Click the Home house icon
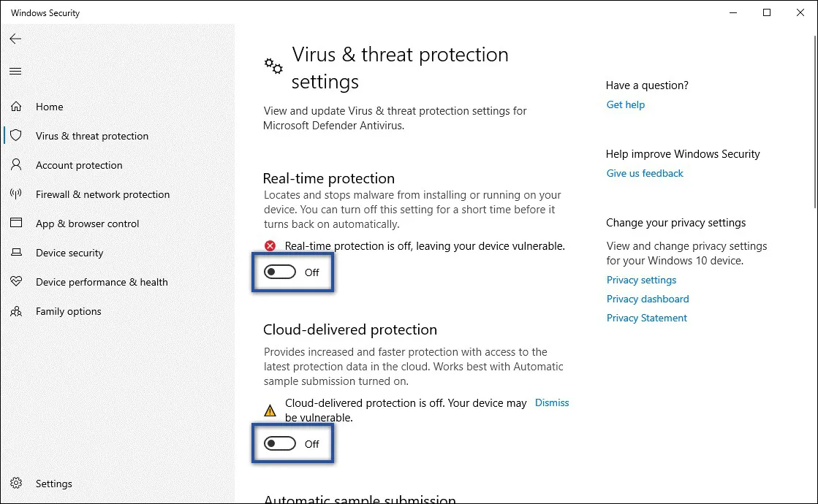Viewport: 818px width, 504px height. tap(16, 107)
